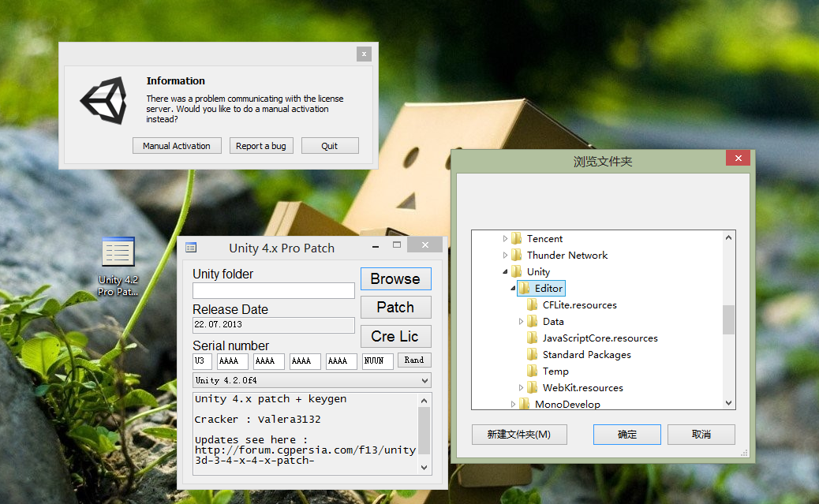Click the Rand serial button

(414, 360)
